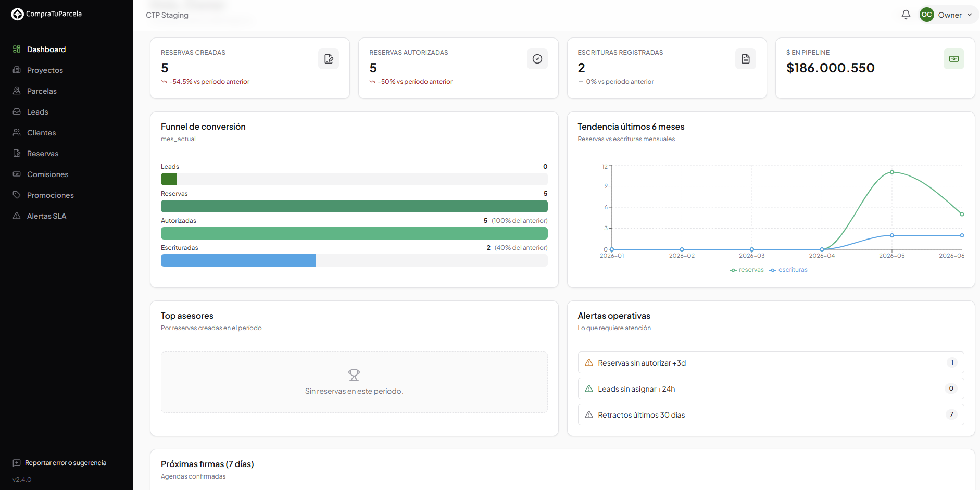Click the 0% vs período anterior text
Viewport: 980px width, 490px height.
(x=620, y=82)
